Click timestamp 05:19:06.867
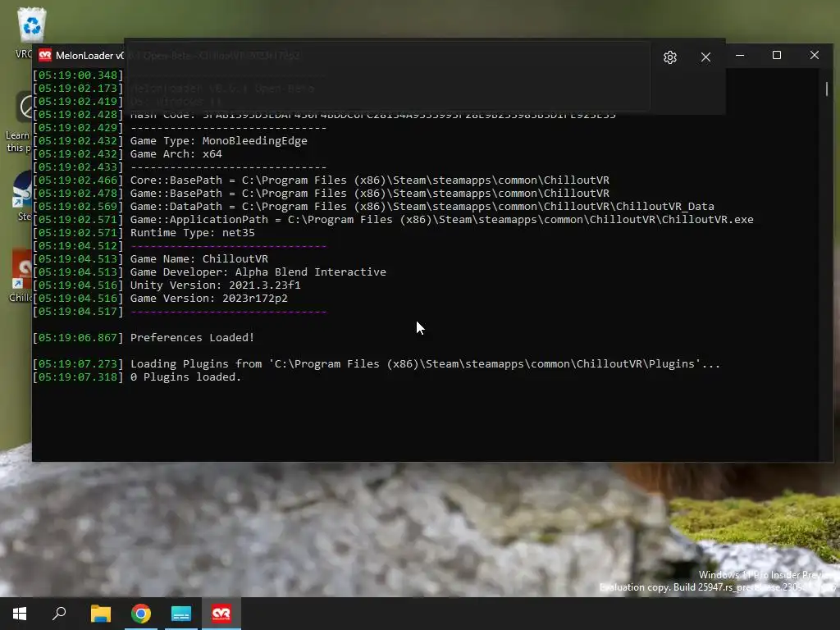 (78, 338)
